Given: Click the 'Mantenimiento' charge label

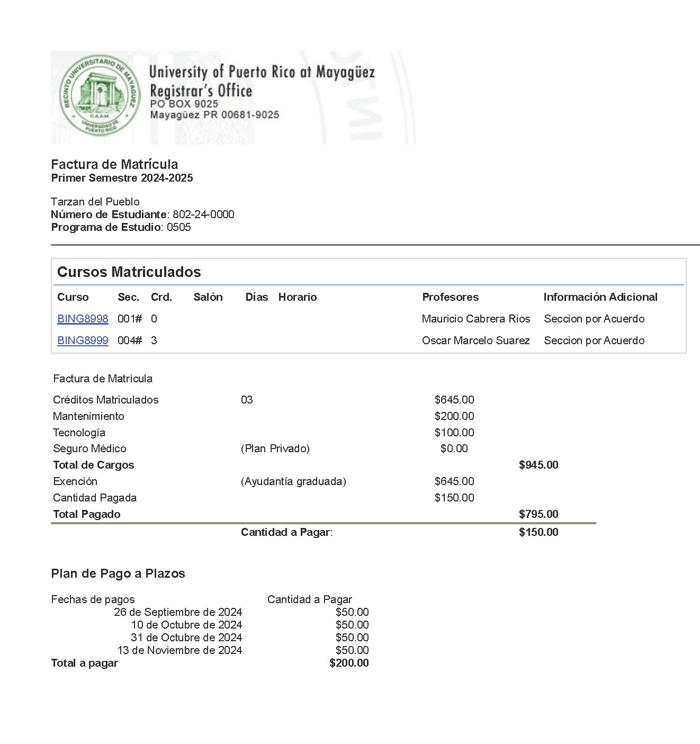Looking at the screenshot, I should click(88, 416).
